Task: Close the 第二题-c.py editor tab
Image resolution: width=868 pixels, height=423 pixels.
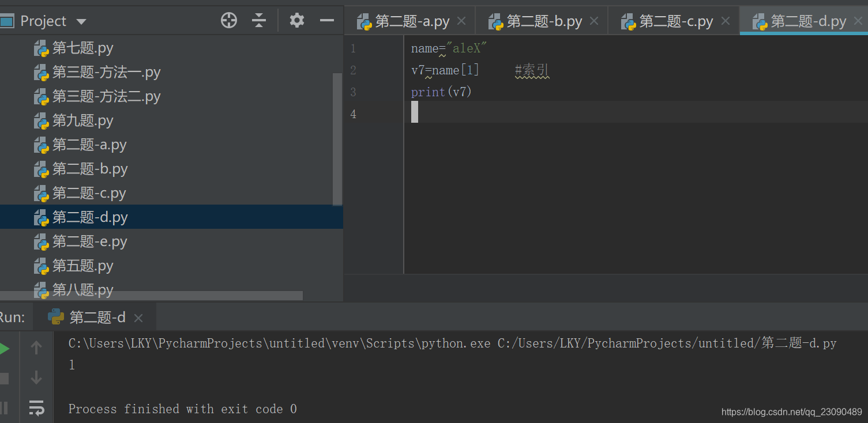Action: click(726, 21)
